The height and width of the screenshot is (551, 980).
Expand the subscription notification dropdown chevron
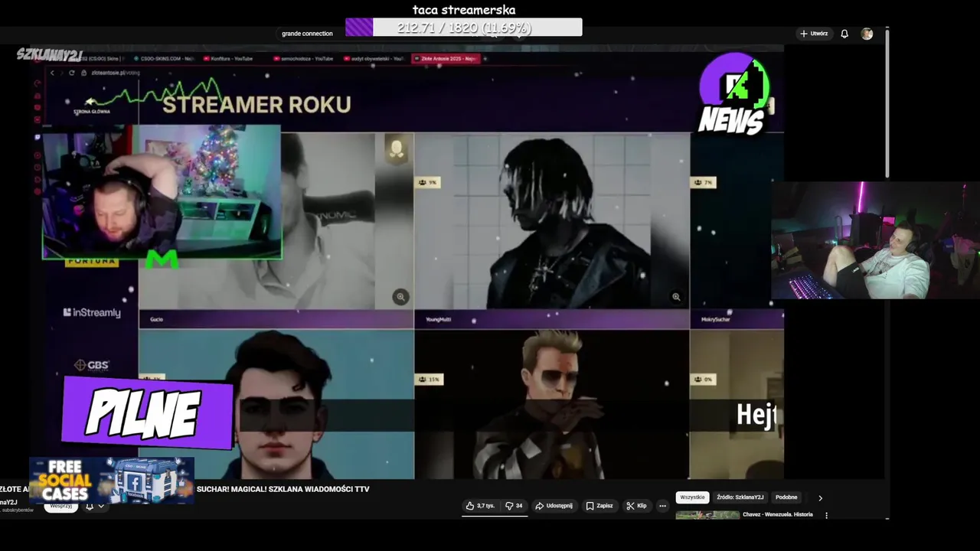point(100,507)
